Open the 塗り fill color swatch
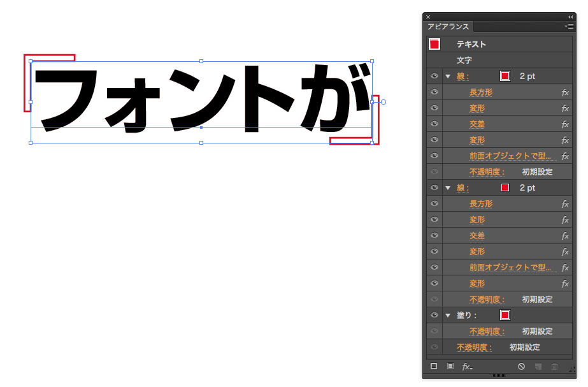The width and height of the screenshot is (588, 387). click(x=505, y=315)
